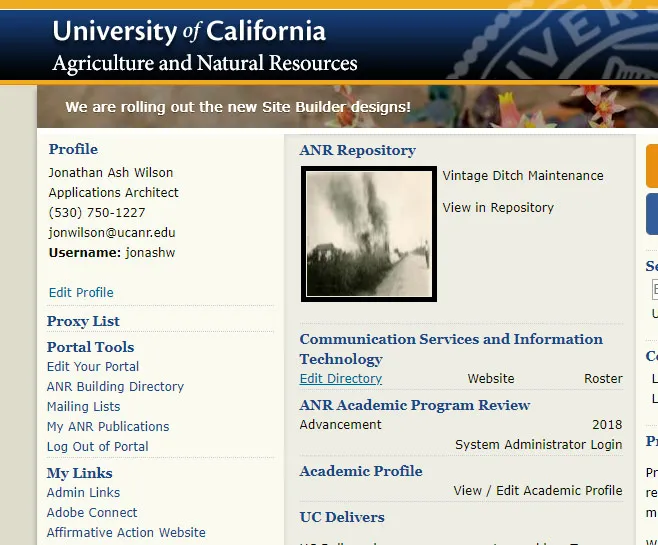Click Edit Directory link

[x=341, y=379]
